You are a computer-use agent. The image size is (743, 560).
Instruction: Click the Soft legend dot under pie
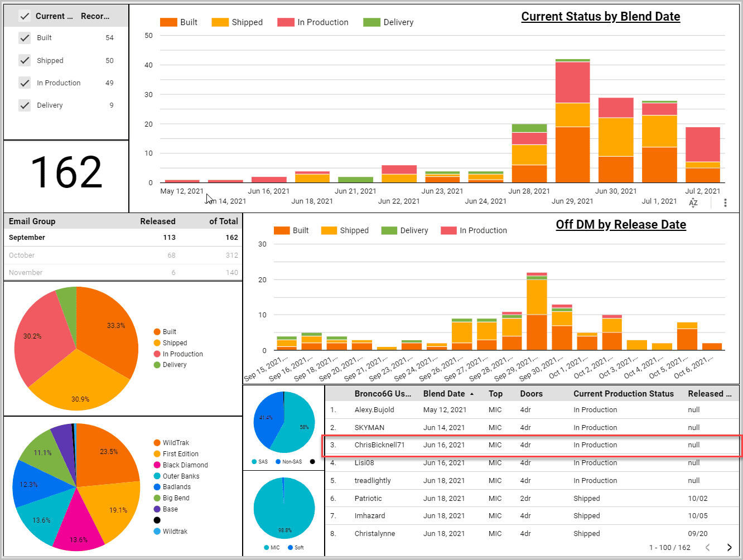pyautogui.click(x=290, y=548)
